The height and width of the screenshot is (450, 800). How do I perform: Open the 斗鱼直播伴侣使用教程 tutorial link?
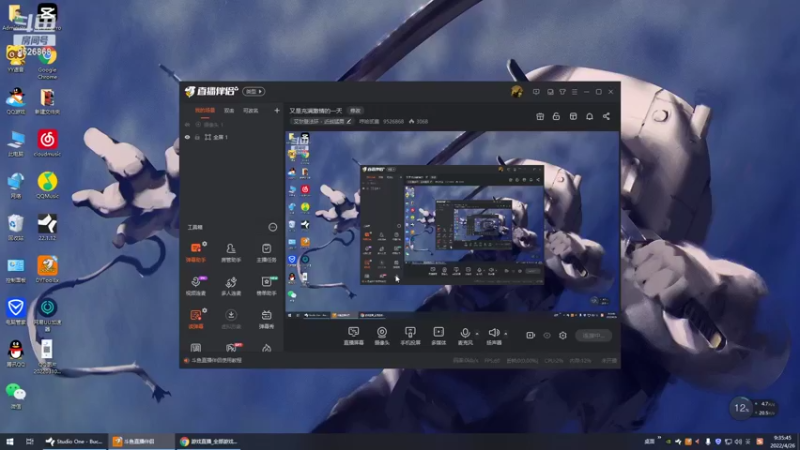click(x=217, y=360)
